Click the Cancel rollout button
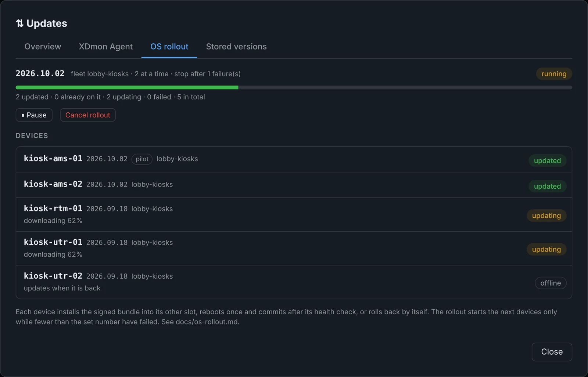The image size is (588, 377). pos(88,115)
